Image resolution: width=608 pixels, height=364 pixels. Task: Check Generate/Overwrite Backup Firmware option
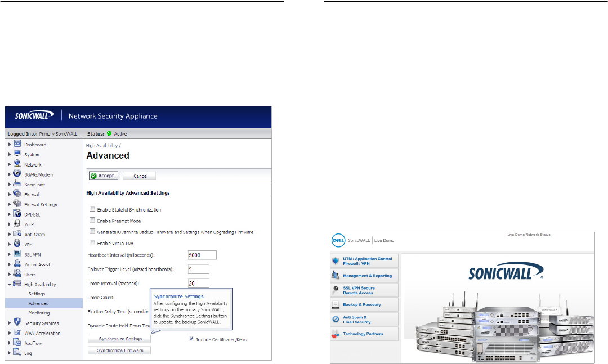point(92,231)
